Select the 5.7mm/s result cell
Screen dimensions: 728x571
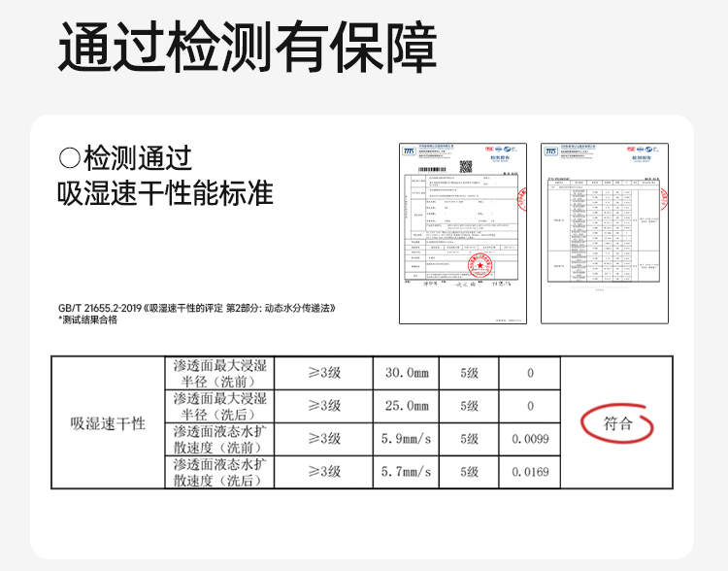pyautogui.click(x=407, y=472)
